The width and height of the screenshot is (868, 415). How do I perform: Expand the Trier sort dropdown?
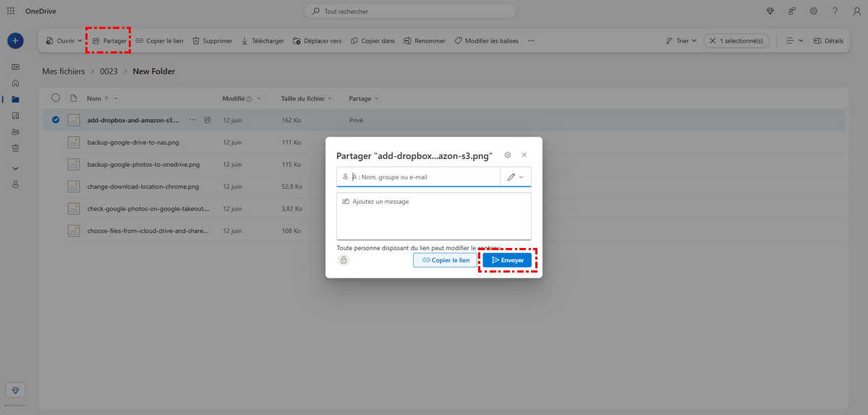tap(681, 41)
